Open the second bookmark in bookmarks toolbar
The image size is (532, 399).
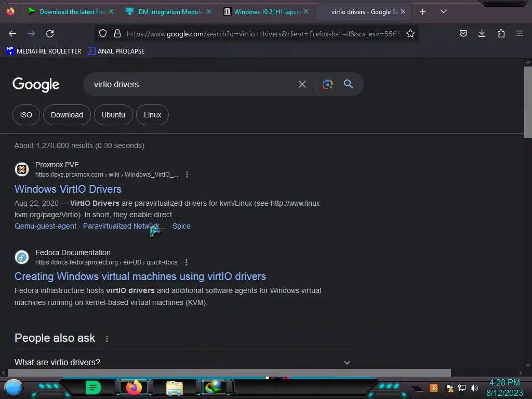[116, 51]
